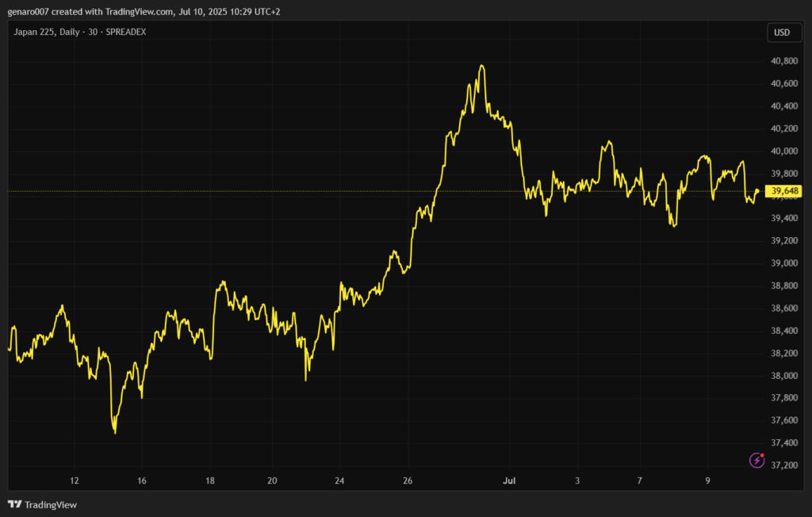Screen dimensions: 812x517
Task: Click the 40,000 price axis label
Action: [x=783, y=151]
